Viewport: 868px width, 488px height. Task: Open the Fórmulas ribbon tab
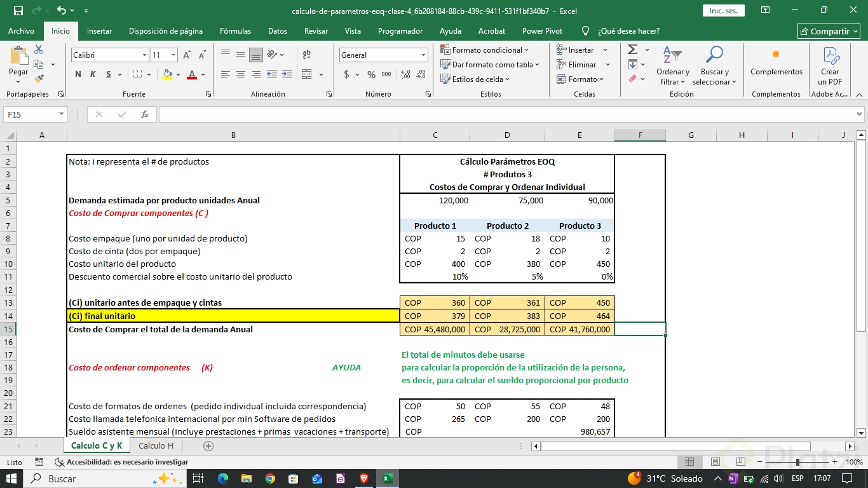tap(235, 31)
